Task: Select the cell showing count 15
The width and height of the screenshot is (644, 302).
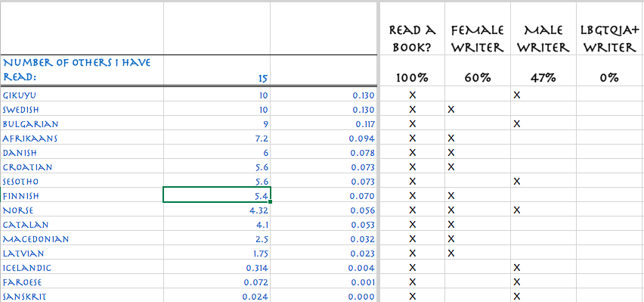Action: (217, 70)
